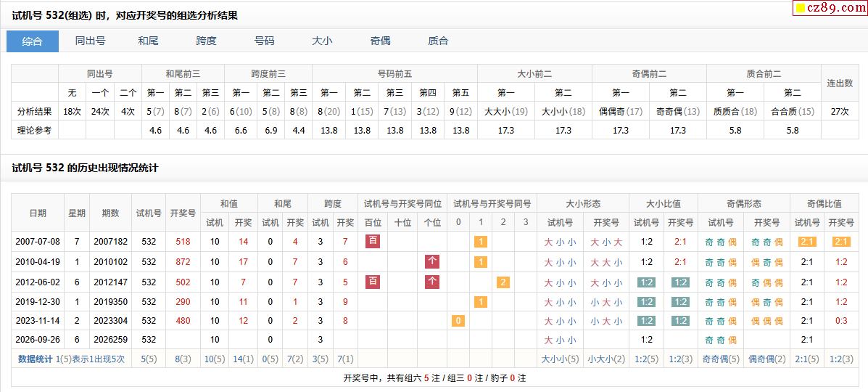
Task: Click the 数据统计 label in summary row
Action: pyautogui.click(x=36, y=359)
